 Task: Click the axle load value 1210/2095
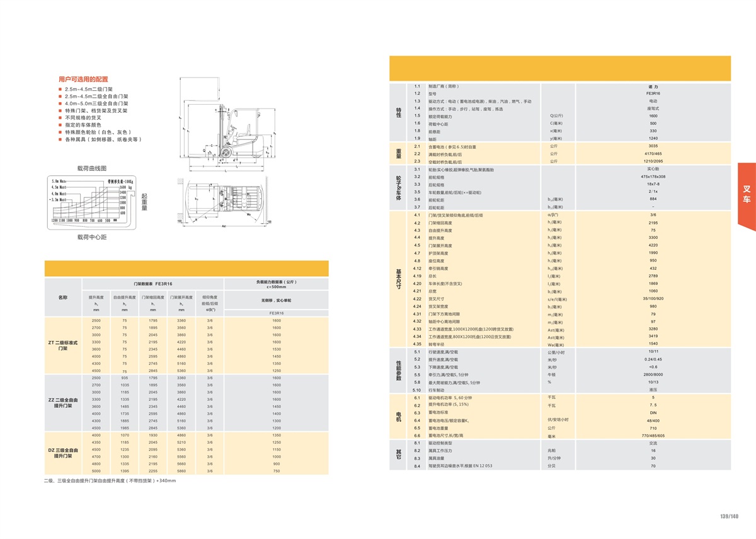(653, 161)
